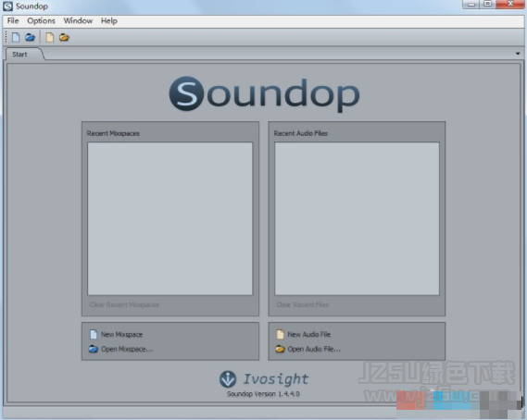Screen dimensions: 527x420
Task: Click inside the Recent Mixspaces list box
Action: (x=170, y=218)
